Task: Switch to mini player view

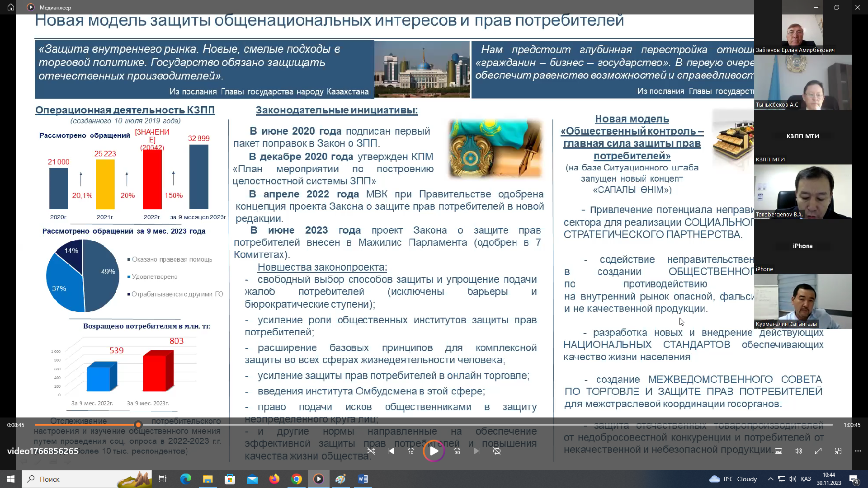Action: (x=838, y=451)
